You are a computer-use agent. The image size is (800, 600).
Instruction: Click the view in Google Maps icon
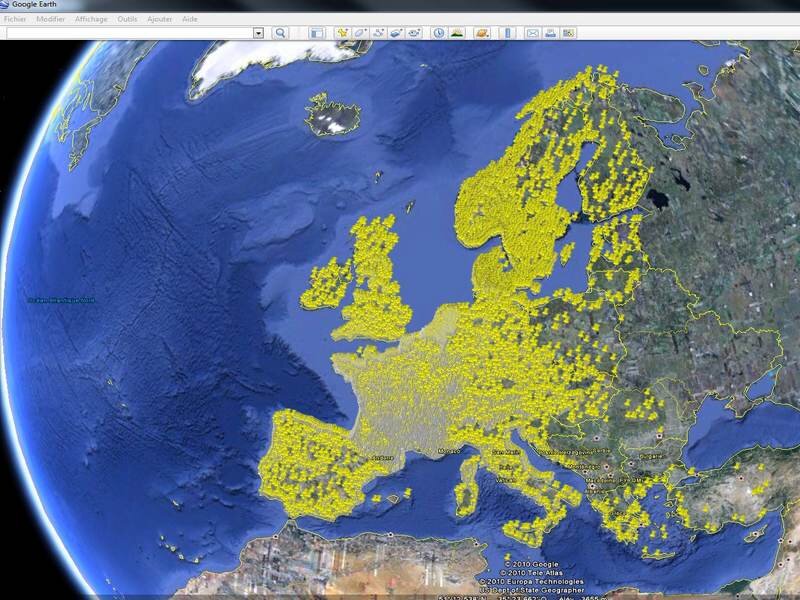click(568, 33)
